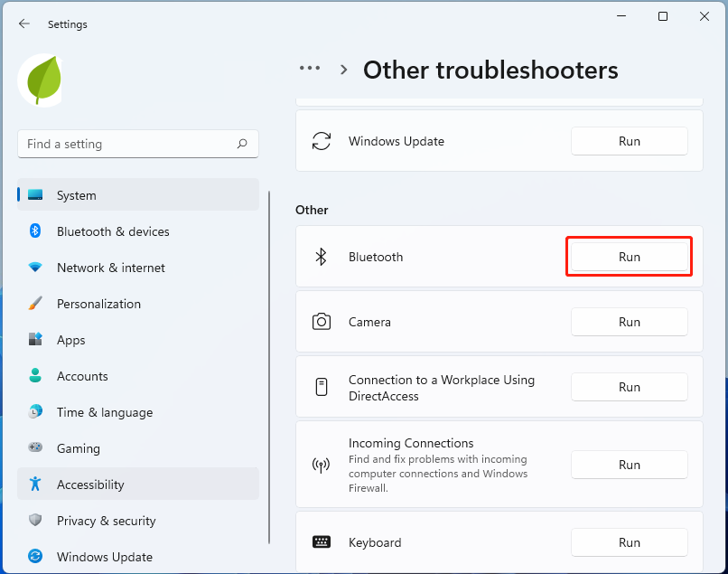Image resolution: width=728 pixels, height=574 pixels.
Task: Click the Other section heading
Action: click(x=312, y=210)
